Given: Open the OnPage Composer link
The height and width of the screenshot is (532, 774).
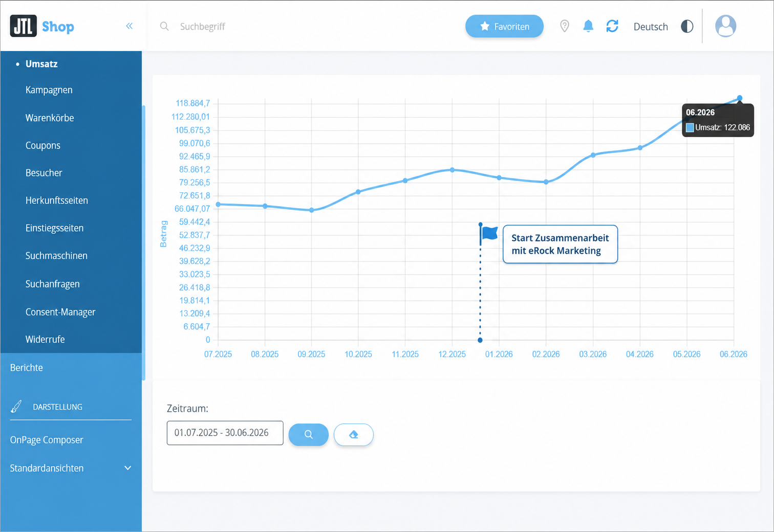Looking at the screenshot, I should (x=47, y=440).
